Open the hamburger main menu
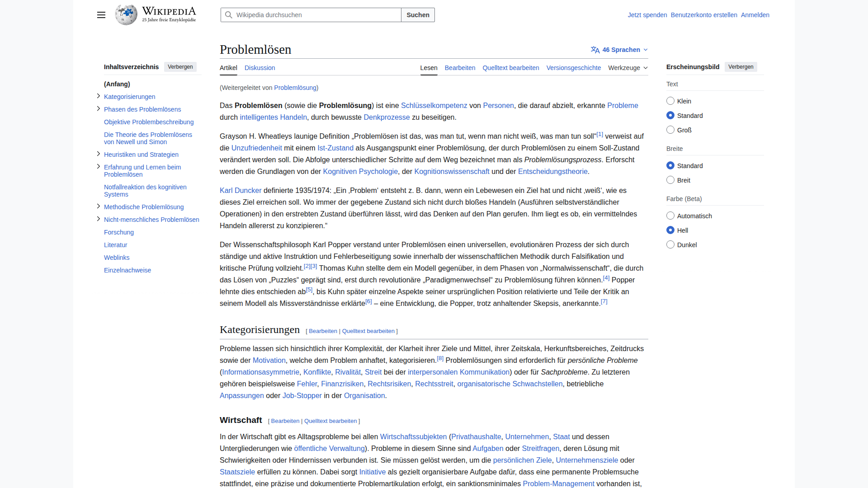Viewport: 868px width, 488px height. [x=101, y=15]
